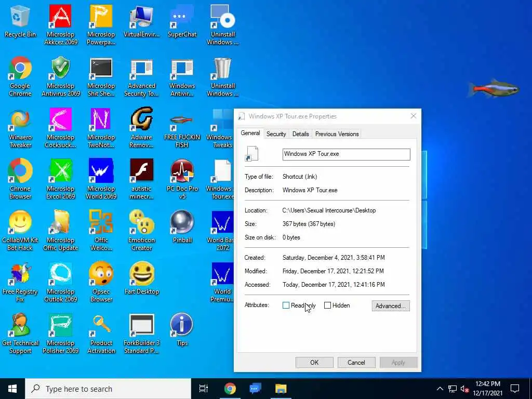Open the Emoticon Creator shortcut
This screenshot has height=399, width=532.
click(141, 231)
